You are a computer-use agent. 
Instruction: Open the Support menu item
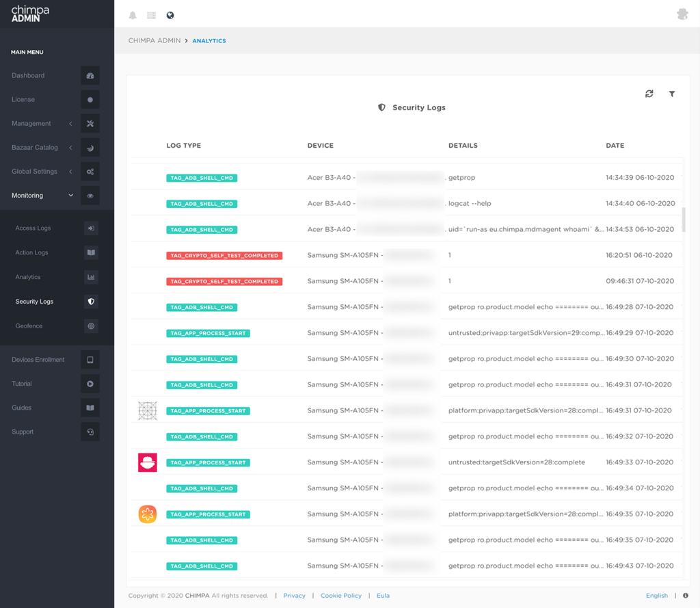(x=23, y=432)
